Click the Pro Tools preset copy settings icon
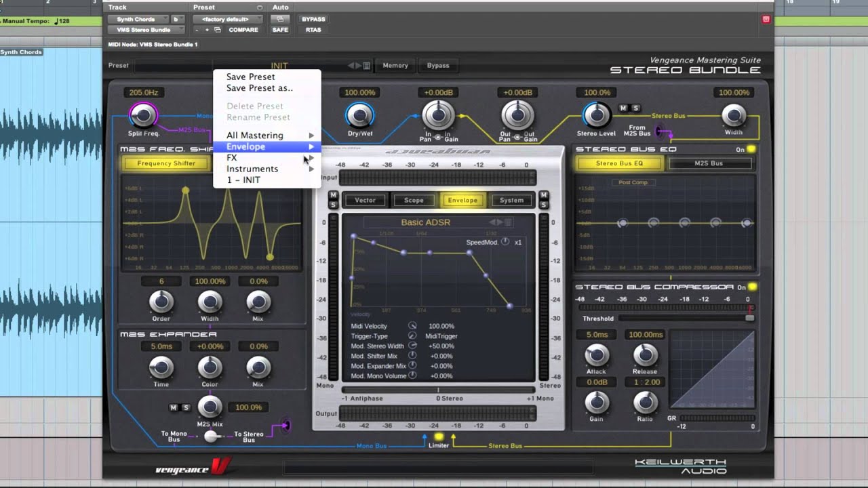 point(218,30)
